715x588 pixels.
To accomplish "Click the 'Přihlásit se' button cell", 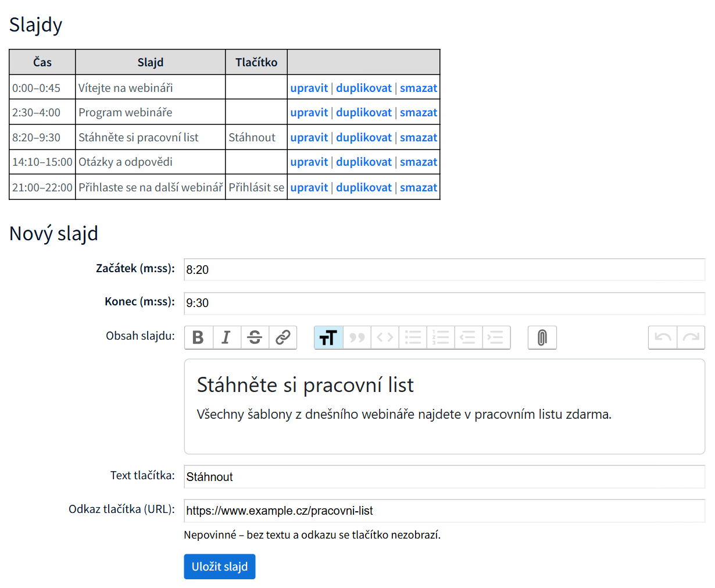I will point(256,187).
